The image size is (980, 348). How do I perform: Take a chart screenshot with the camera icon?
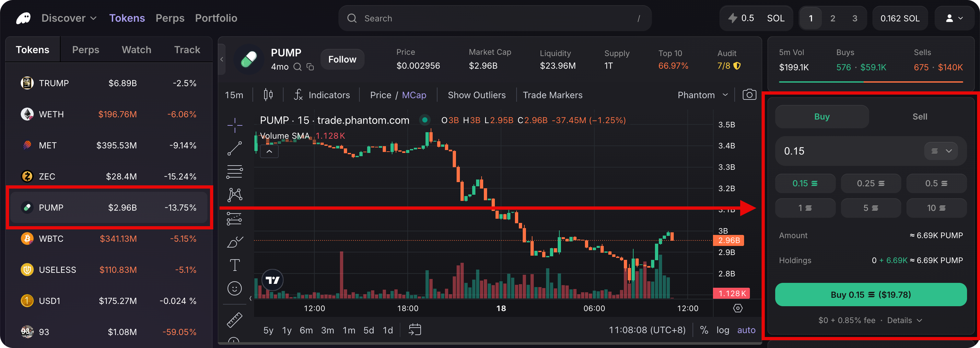749,95
